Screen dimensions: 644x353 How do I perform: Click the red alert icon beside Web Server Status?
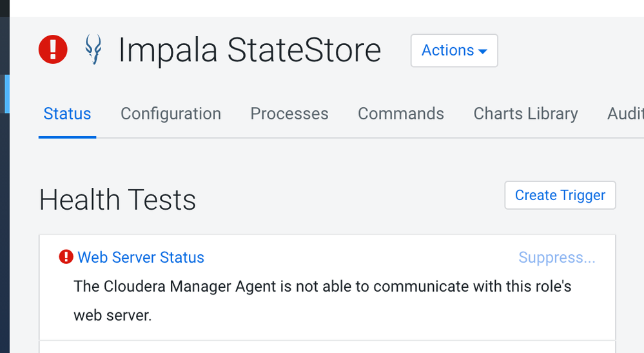click(66, 257)
